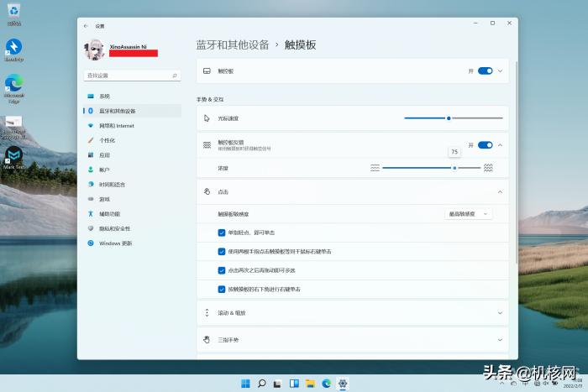
Task: Uncheck the lower-right corner right-click checkbox
Action: click(x=222, y=290)
